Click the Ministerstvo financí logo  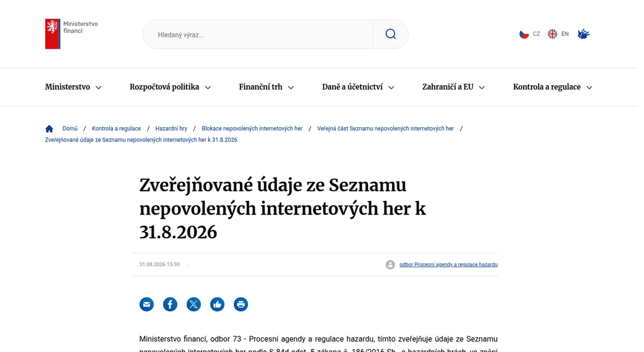coord(71,34)
